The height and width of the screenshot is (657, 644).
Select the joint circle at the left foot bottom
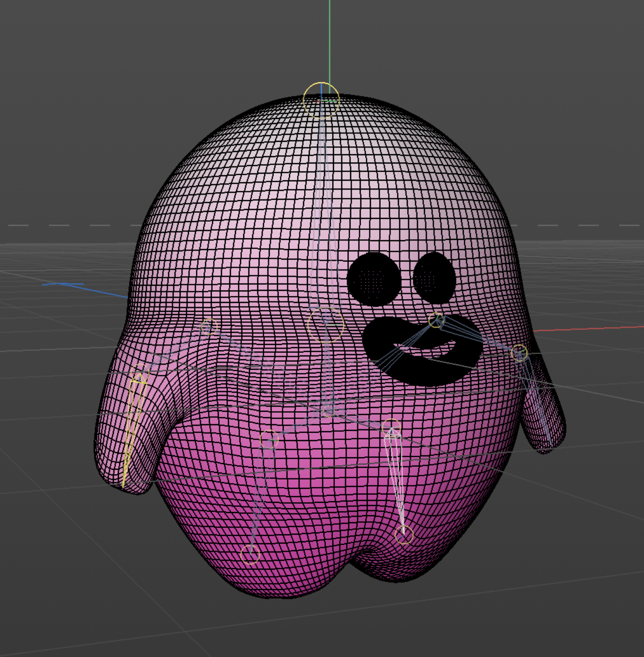250,555
